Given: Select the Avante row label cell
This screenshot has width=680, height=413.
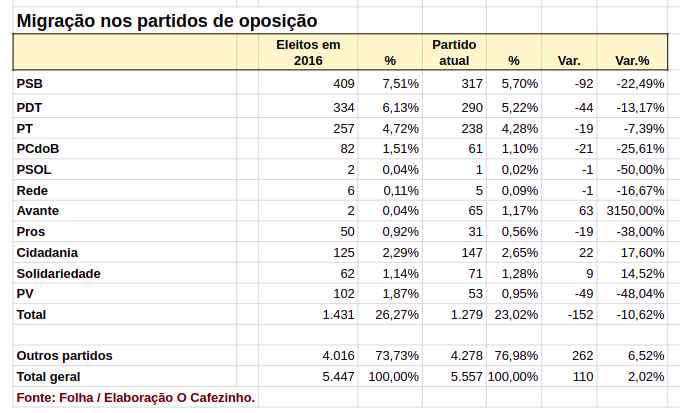Looking at the screenshot, I should [x=38, y=210].
